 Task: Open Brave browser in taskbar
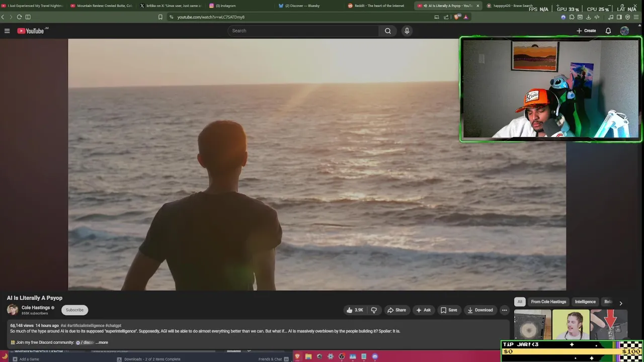coord(297,356)
